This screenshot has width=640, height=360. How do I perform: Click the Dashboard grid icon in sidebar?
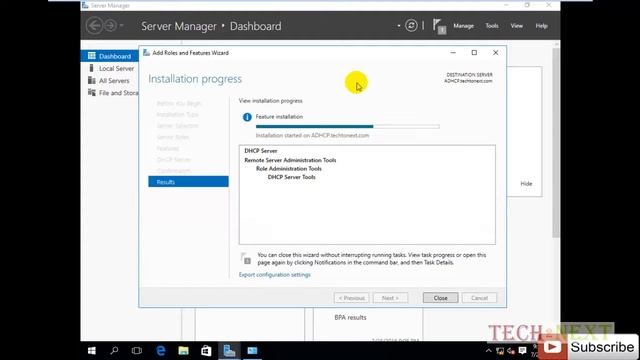click(x=92, y=56)
